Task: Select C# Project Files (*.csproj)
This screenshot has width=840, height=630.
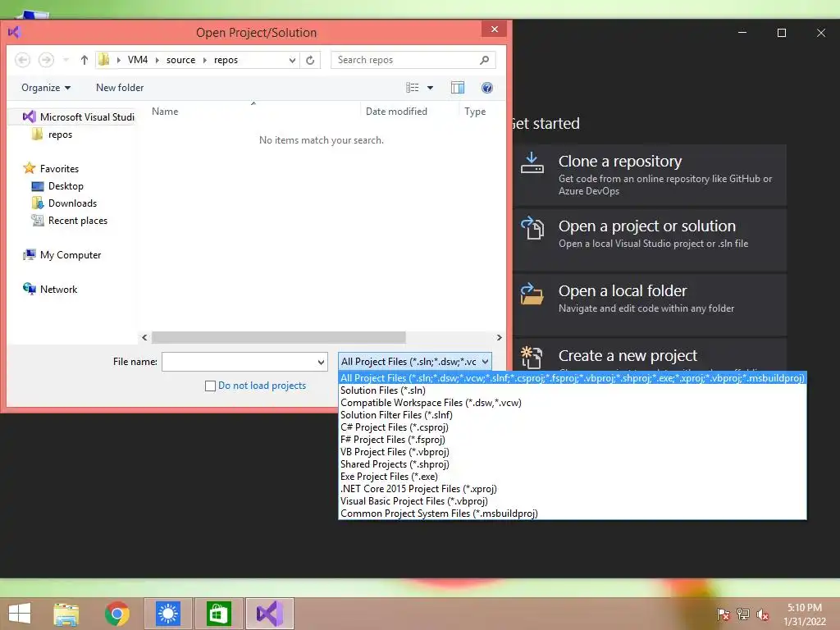Action: 572,427
